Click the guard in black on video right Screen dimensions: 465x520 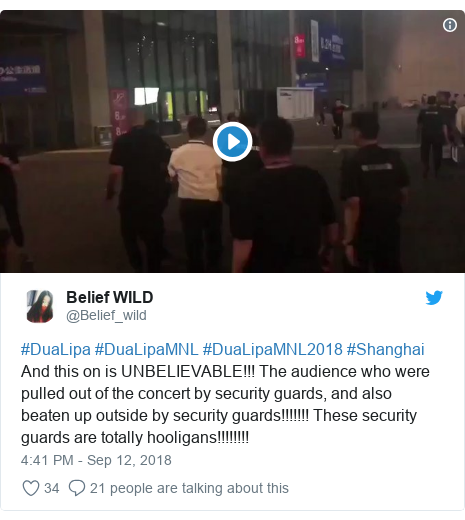[374, 192]
